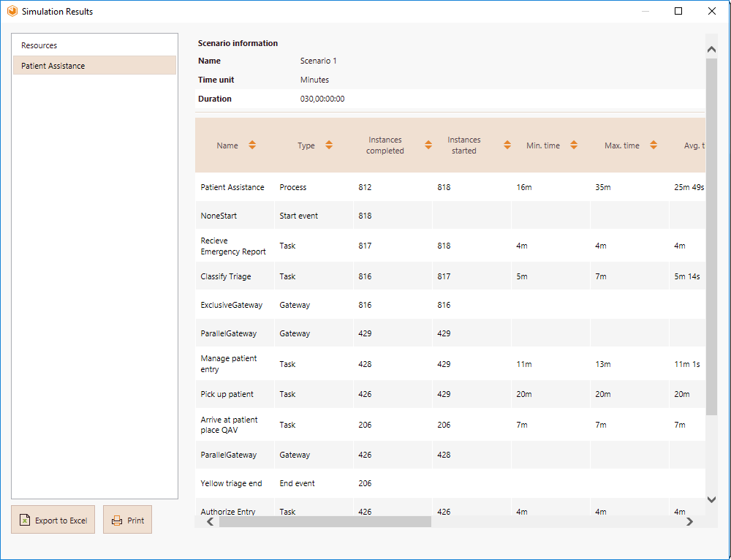
Task: Click horizontal scrollbar right arrow
Action: (x=689, y=522)
